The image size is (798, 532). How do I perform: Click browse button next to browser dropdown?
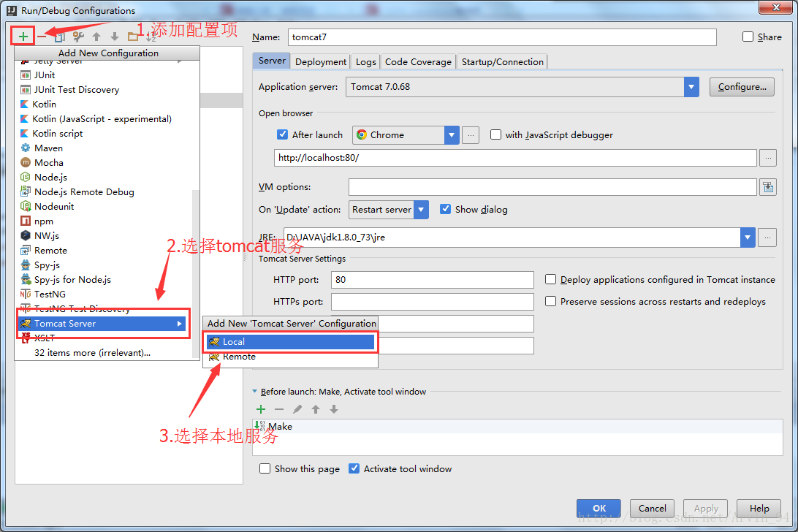point(471,135)
